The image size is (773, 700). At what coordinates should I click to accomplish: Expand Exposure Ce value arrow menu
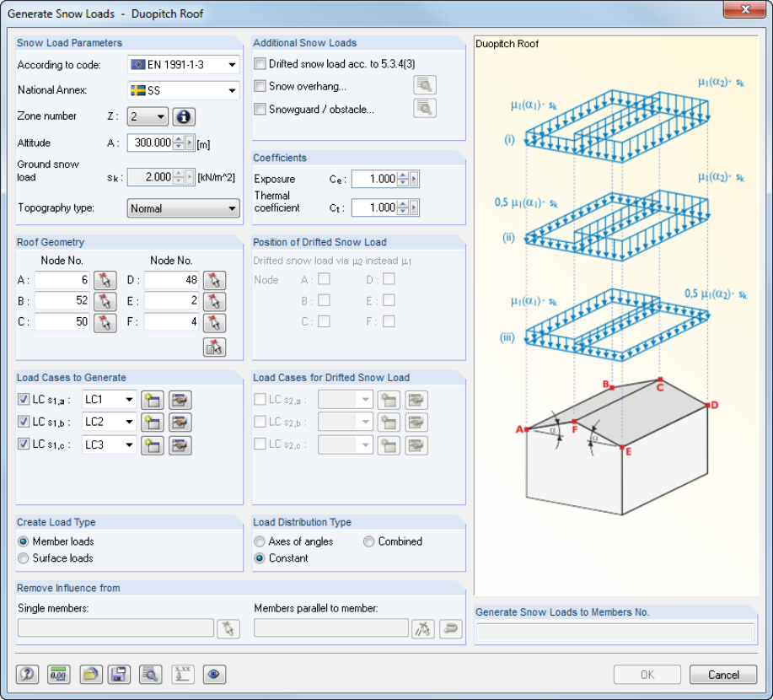(x=414, y=179)
